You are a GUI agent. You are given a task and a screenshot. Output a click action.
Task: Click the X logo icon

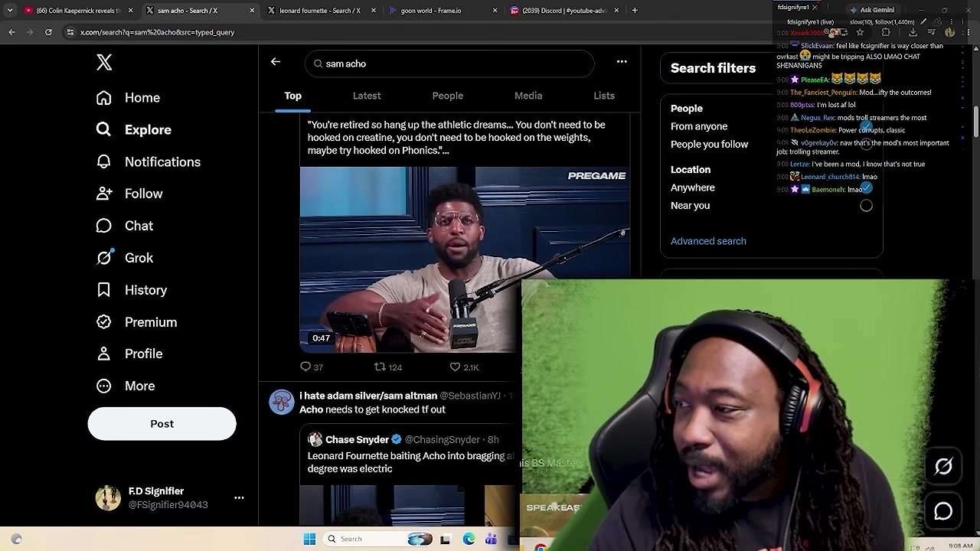[x=104, y=63]
